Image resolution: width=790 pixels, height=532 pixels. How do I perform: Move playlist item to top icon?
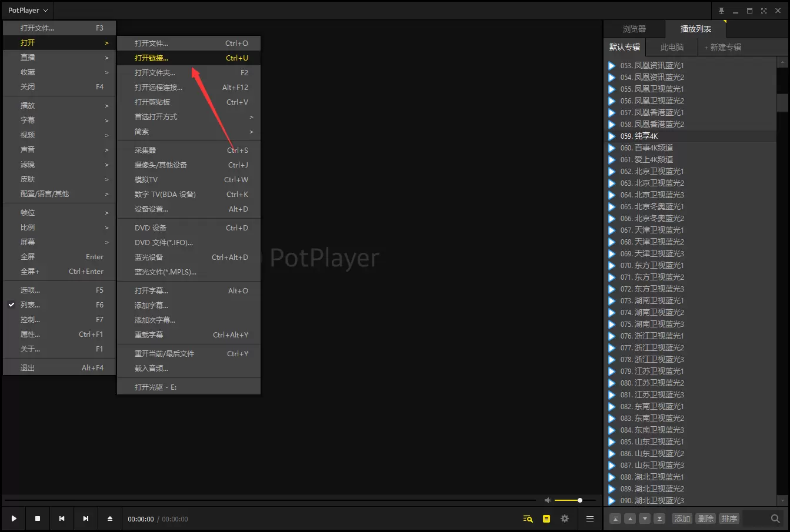coord(615,518)
